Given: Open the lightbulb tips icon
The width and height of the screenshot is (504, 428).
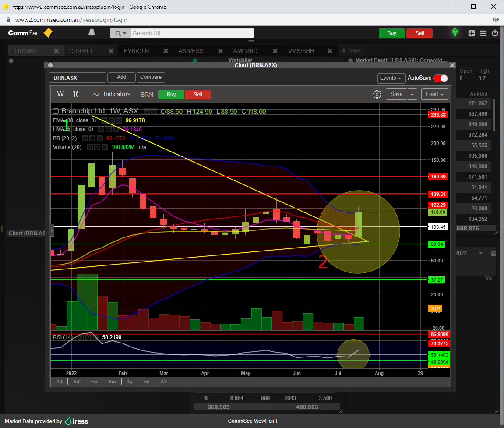Looking at the screenshot, I should (455, 32).
